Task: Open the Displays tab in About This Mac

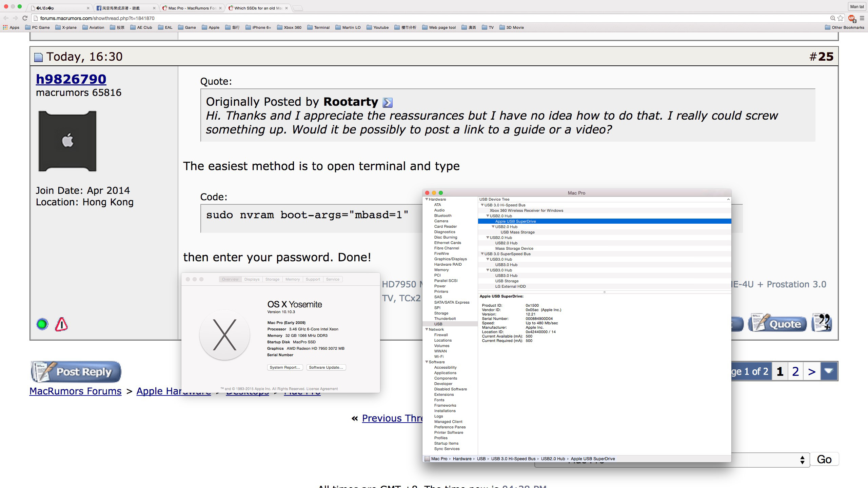Action: [252, 279]
